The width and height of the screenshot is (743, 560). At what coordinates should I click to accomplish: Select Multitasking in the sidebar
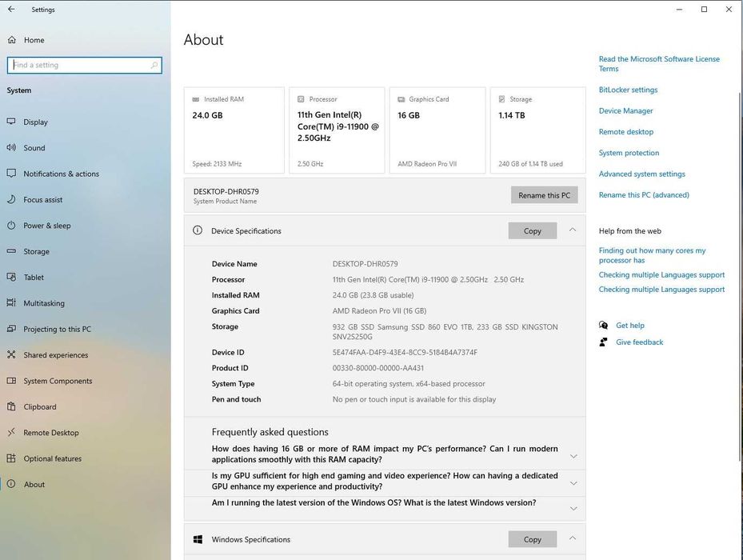(x=86, y=303)
